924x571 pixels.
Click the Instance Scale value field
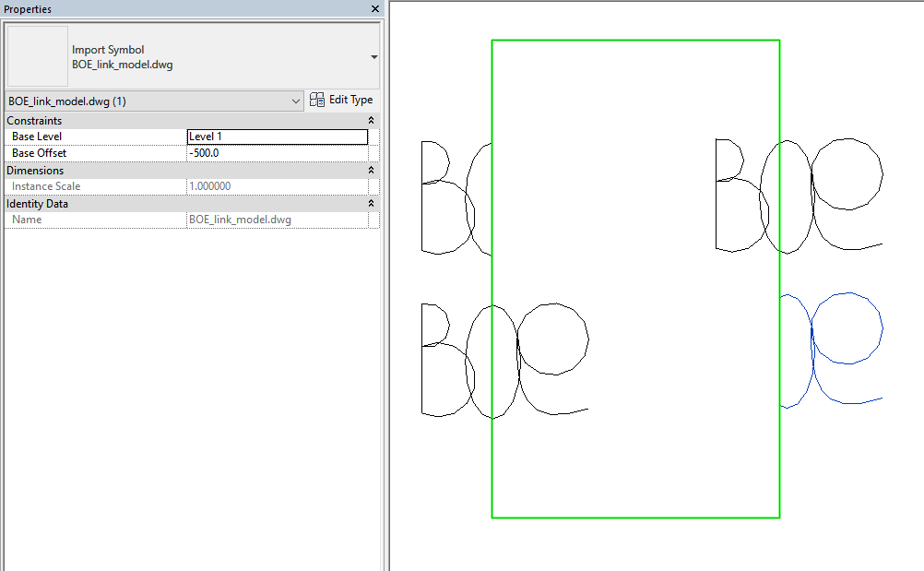(x=277, y=185)
